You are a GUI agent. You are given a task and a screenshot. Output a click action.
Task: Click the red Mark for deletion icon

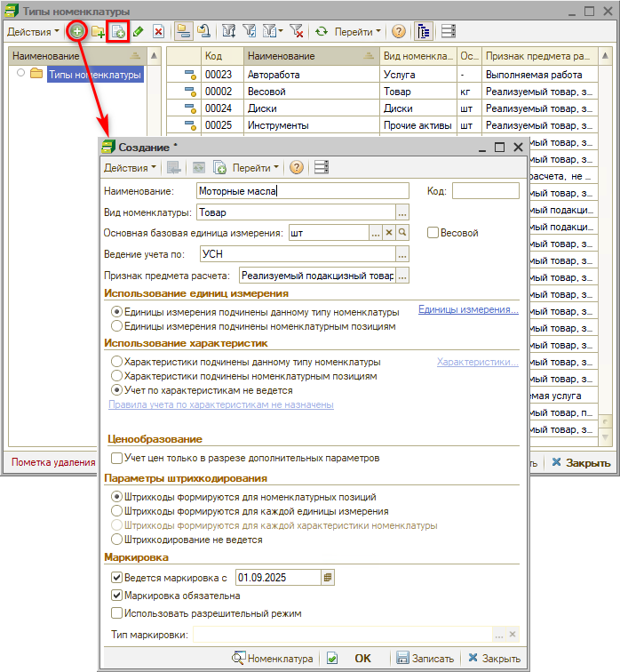158,31
